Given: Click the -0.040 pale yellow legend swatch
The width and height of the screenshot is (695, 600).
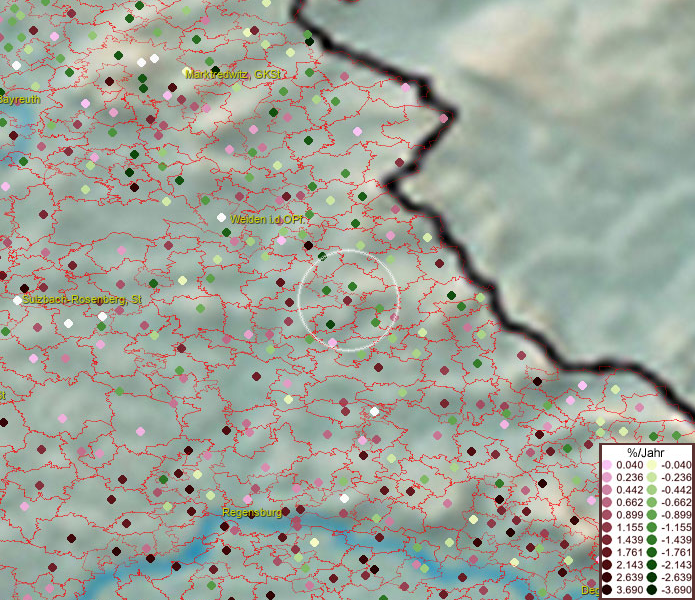Looking at the screenshot, I should pos(652,465).
